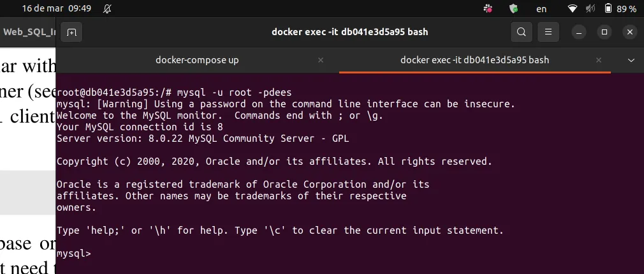Click the shield tray icon
Viewport: 644px width, 274px height.
tap(514, 9)
